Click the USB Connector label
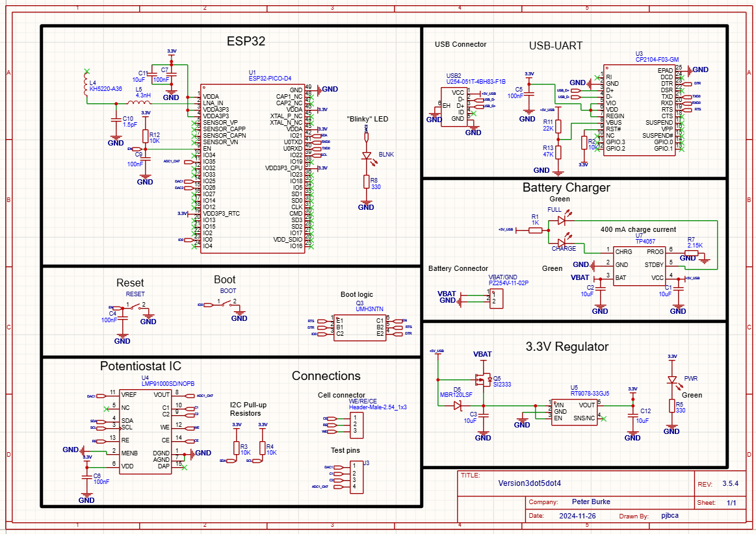756x534 pixels. [460, 44]
